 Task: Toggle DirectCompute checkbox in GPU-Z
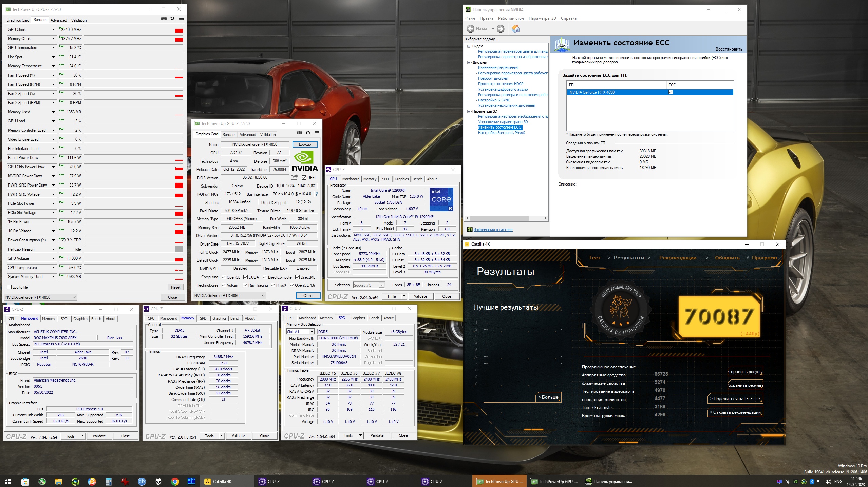coord(265,277)
